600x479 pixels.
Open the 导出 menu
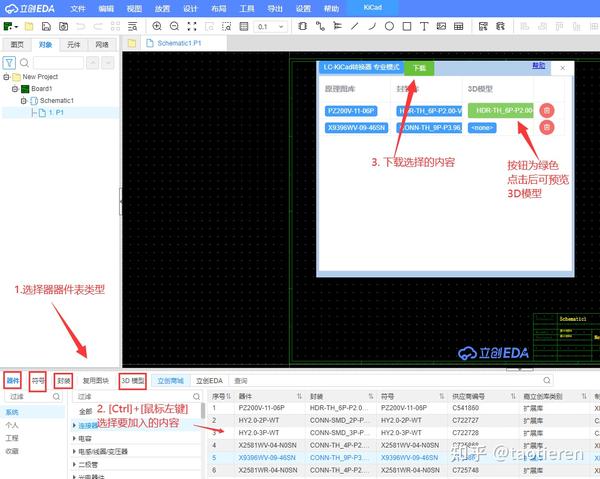tap(275, 8)
